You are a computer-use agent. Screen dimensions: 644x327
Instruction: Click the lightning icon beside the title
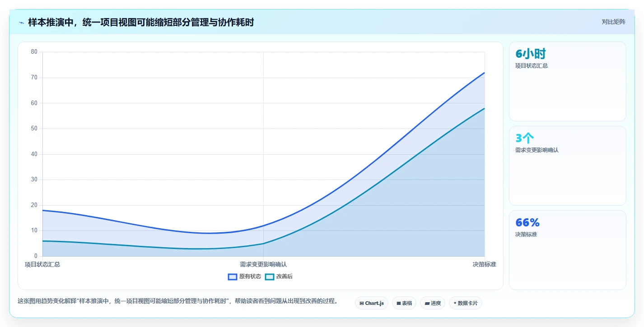pyautogui.click(x=22, y=22)
